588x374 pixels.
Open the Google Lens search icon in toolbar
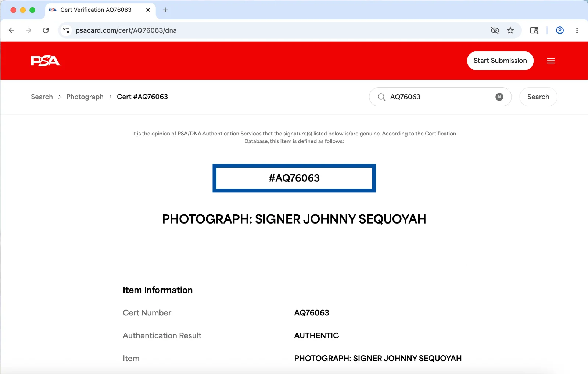coord(534,30)
